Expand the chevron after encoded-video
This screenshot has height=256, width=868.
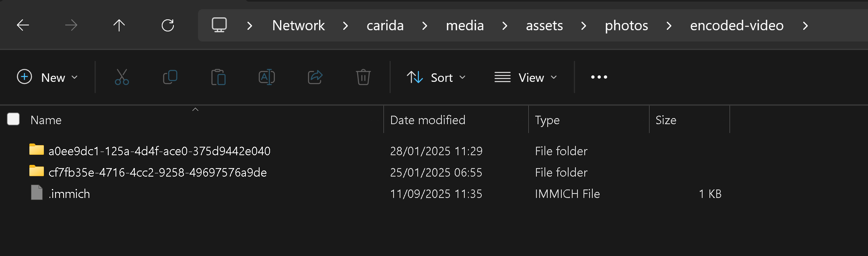[805, 26]
